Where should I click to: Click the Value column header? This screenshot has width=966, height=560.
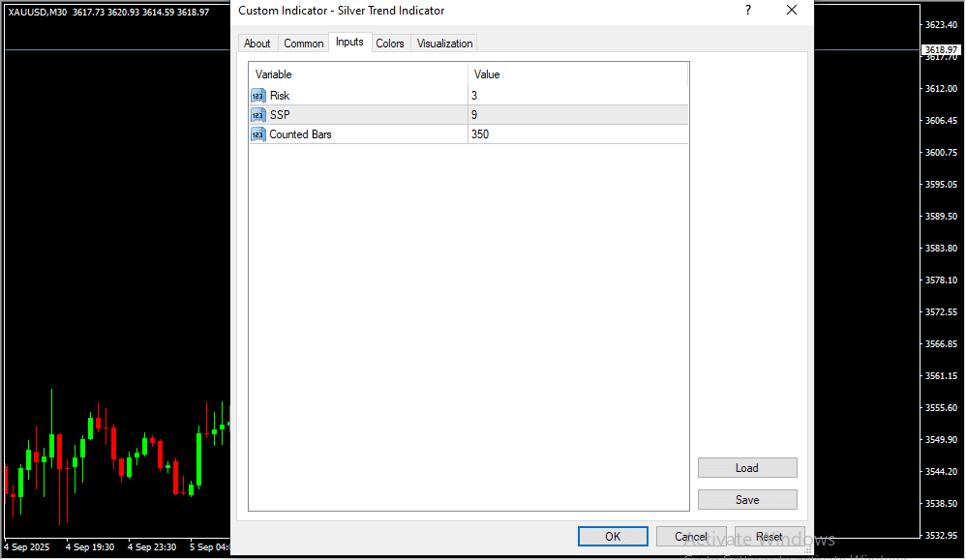(578, 74)
